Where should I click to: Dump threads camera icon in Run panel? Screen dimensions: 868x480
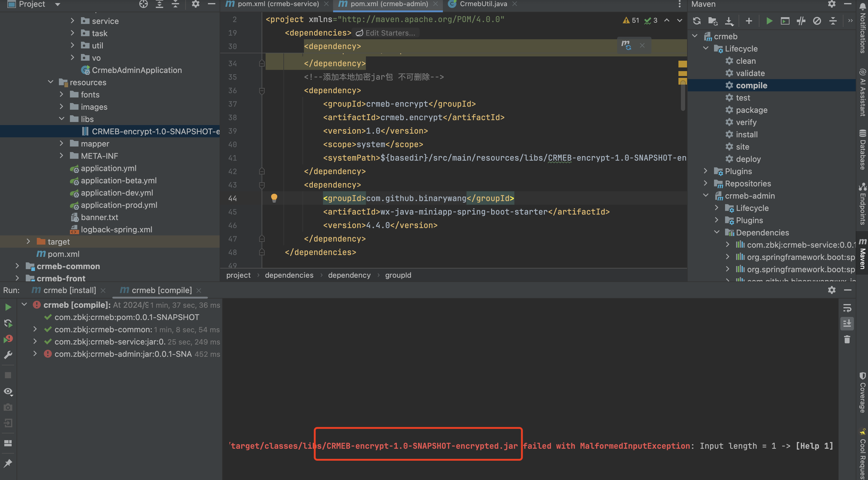click(8, 407)
